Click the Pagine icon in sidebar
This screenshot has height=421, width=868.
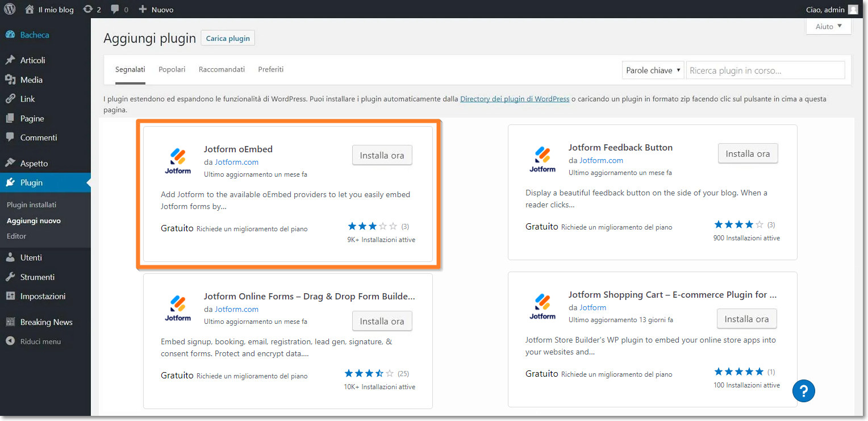click(x=10, y=118)
